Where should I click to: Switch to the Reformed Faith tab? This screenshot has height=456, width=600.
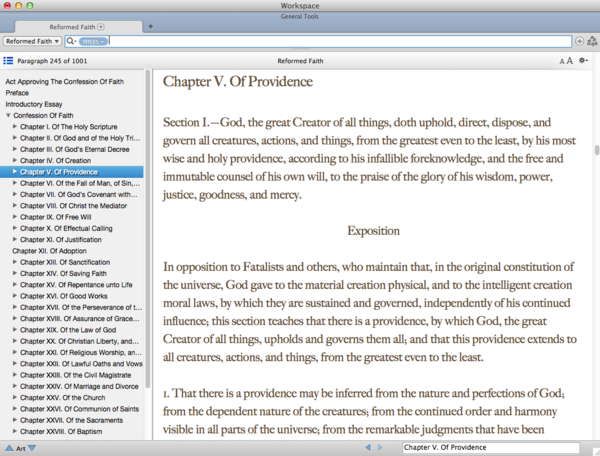(78, 27)
